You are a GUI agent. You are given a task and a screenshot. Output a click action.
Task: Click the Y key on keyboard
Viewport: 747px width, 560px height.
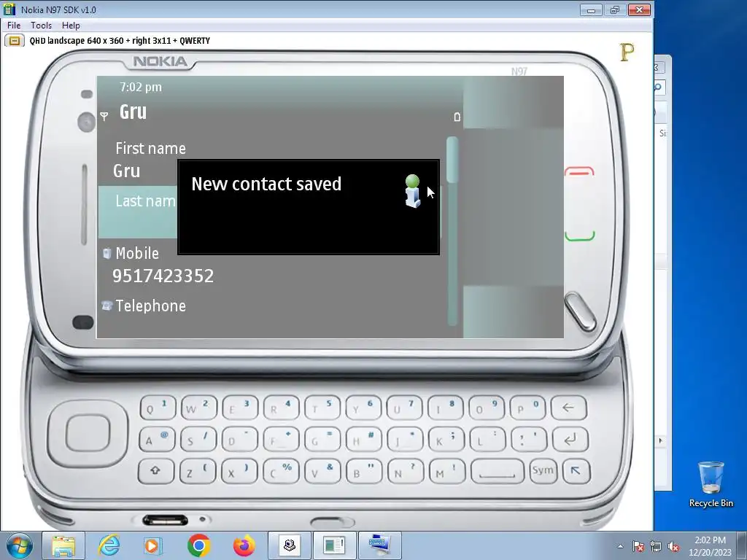[363, 408]
